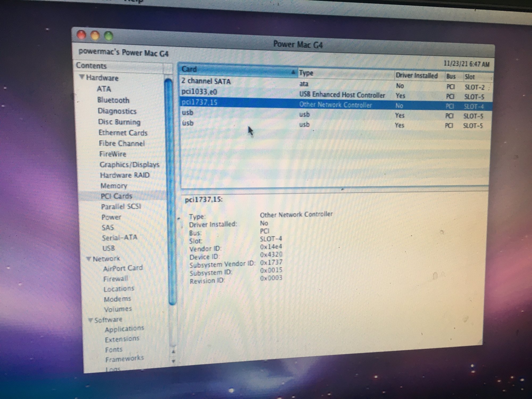Screen dimensions: 532x399
Task: Select the 2 channel SATA row
Action: pos(206,81)
